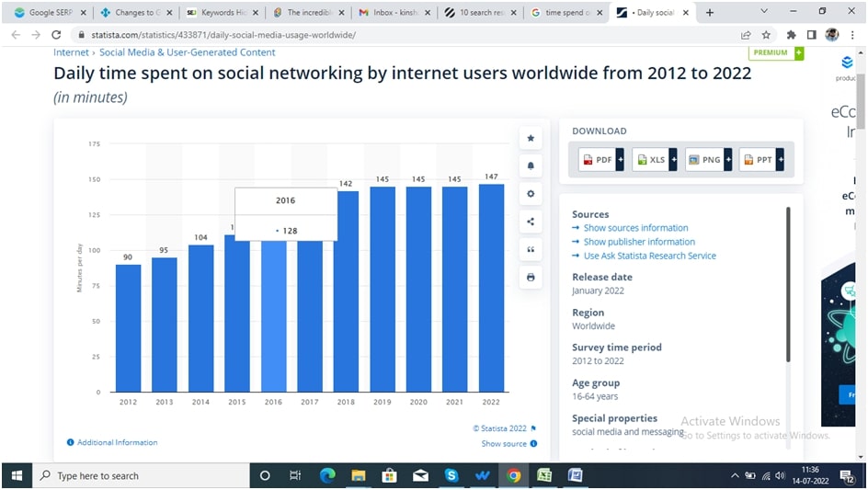Viewport: 868px width, 490px height.
Task: Open Show publisher information link
Action: (x=639, y=242)
